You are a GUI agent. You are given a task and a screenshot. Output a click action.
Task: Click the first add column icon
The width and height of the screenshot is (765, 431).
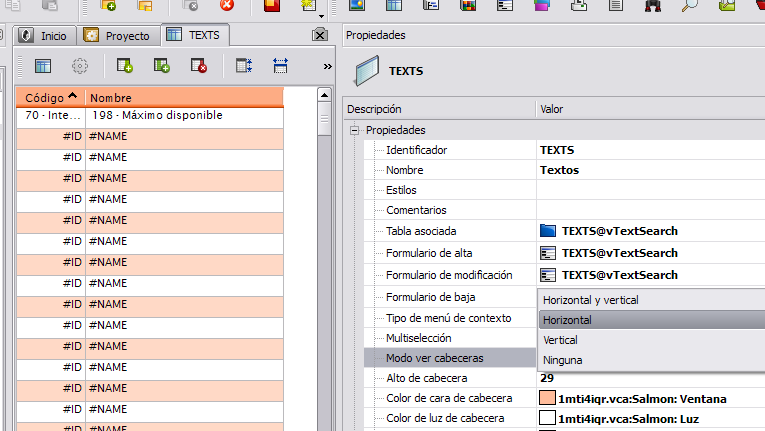(125, 66)
